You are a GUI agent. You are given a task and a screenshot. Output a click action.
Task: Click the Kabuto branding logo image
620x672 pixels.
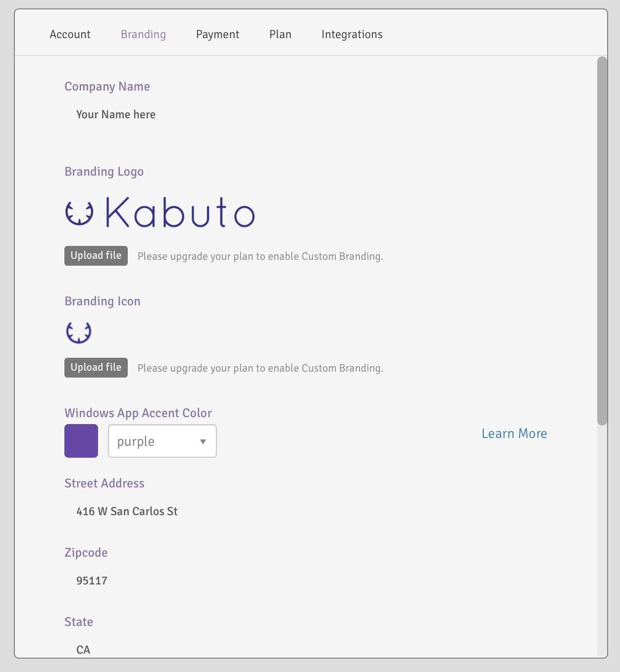160,212
